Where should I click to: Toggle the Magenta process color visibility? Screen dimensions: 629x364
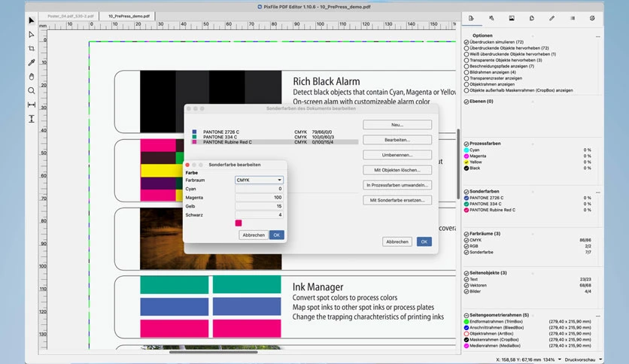[466, 156]
